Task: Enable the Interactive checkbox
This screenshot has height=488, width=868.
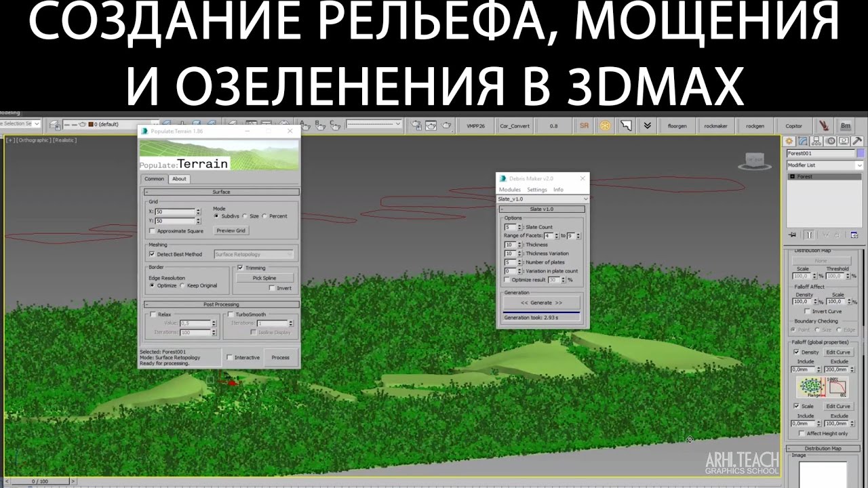Action: click(230, 357)
